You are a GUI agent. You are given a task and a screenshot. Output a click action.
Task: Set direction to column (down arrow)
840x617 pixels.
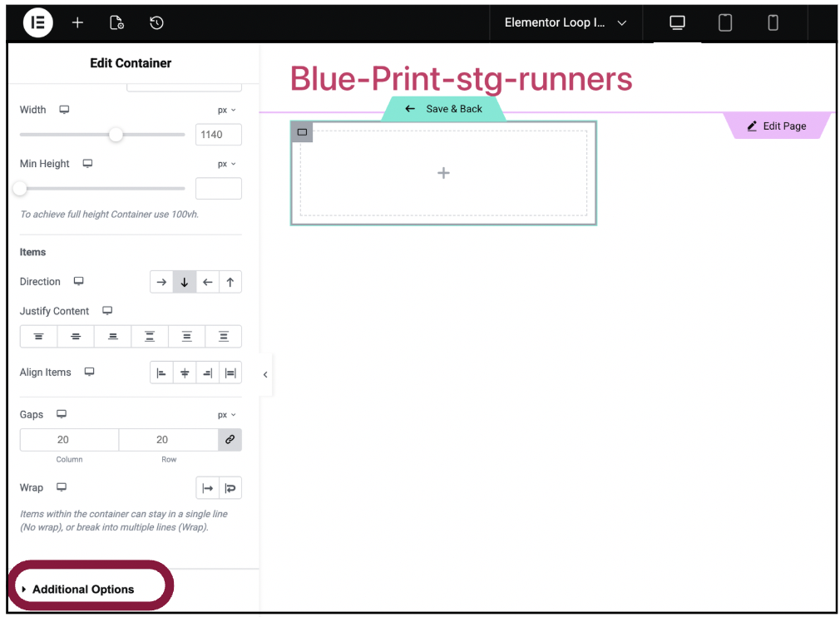pyautogui.click(x=185, y=282)
